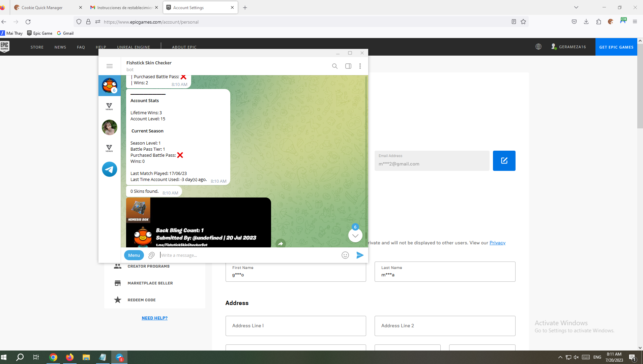Click Epic Games logo
643x364 pixels.
pyautogui.click(x=5, y=47)
